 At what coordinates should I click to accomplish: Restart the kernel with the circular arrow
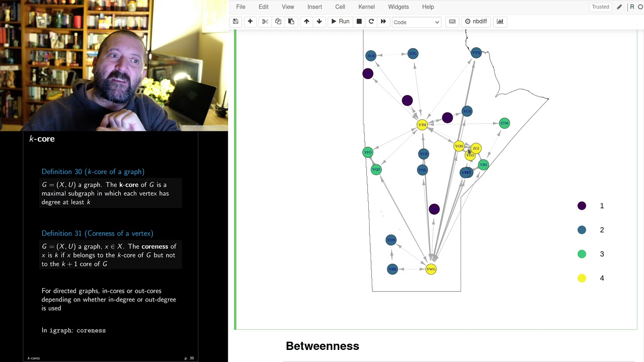[371, 22]
